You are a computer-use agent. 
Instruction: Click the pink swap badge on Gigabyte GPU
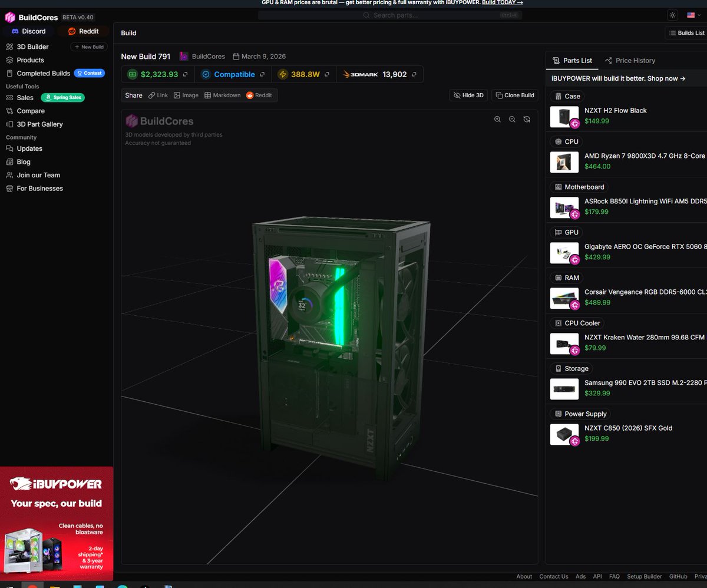[x=574, y=259]
